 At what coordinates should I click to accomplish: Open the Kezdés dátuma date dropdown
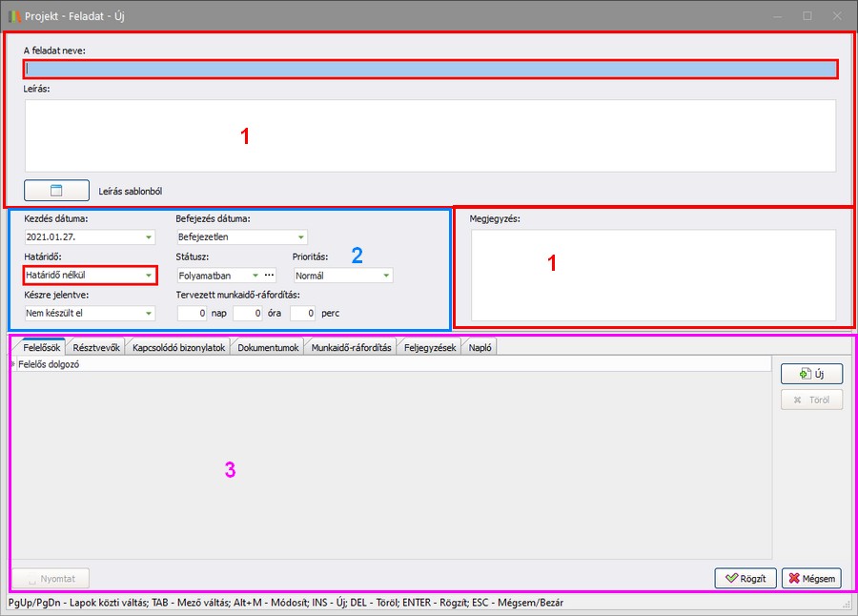(x=149, y=237)
